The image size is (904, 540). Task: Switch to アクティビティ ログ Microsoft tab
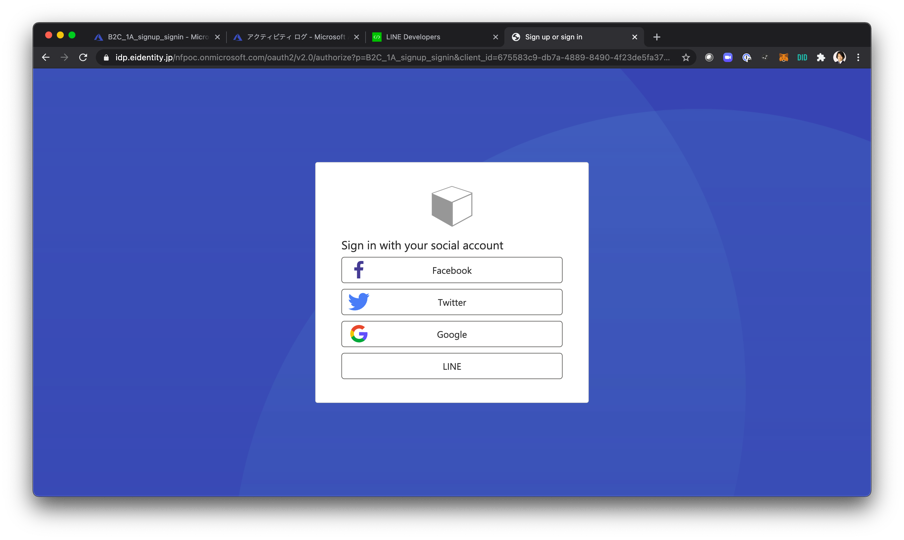click(296, 37)
